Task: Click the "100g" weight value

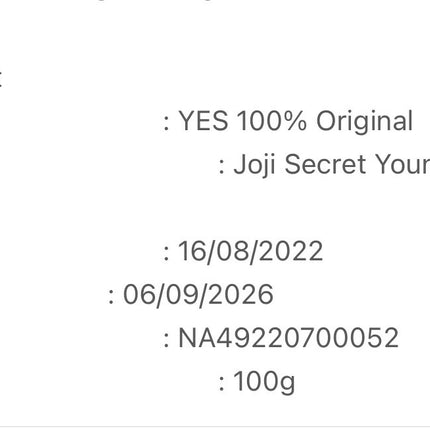Action: pos(264,382)
